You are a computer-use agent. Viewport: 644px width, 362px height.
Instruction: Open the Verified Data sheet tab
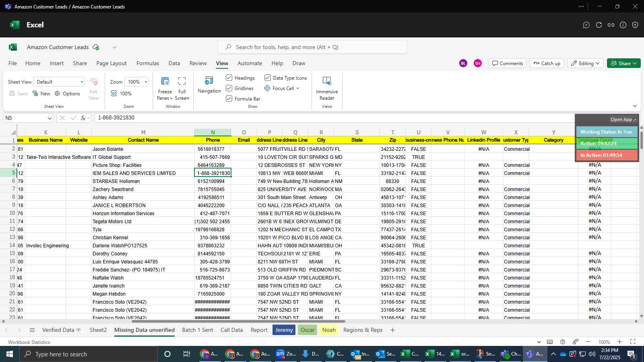pyautogui.click(x=62, y=330)
